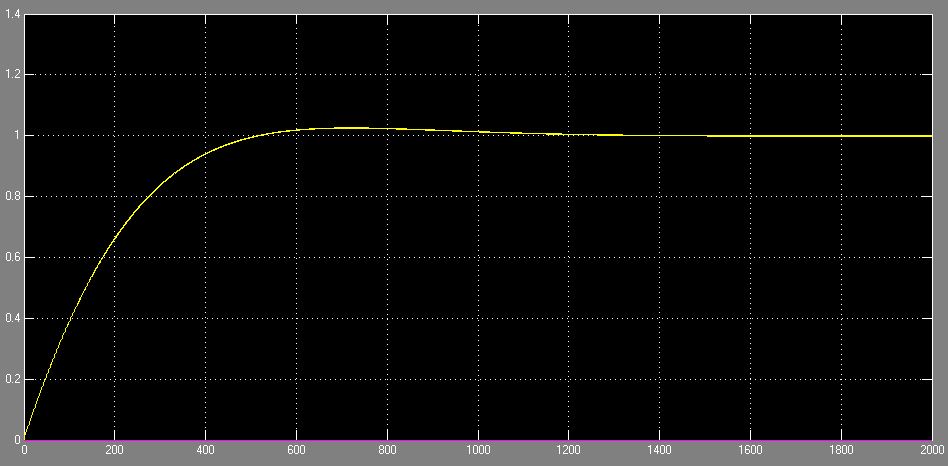Click the x-axis tick label 200
The height and width of the screenshot is (466, 948).
(115, 450)
